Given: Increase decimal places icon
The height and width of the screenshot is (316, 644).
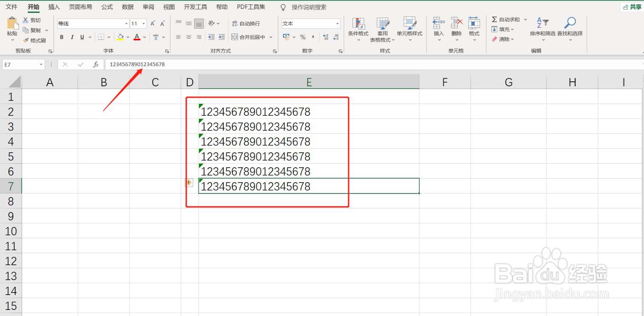Looking at the screenshot, I should 326,37.
